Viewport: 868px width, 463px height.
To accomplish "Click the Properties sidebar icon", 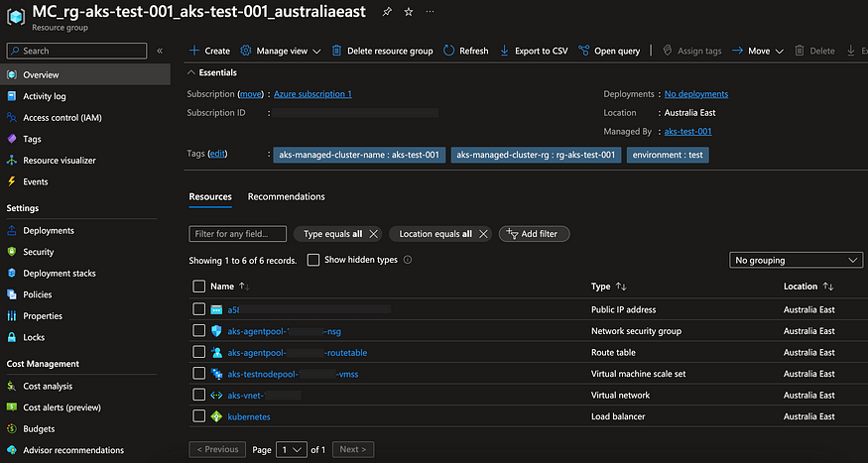I will [x=12, y=316].
